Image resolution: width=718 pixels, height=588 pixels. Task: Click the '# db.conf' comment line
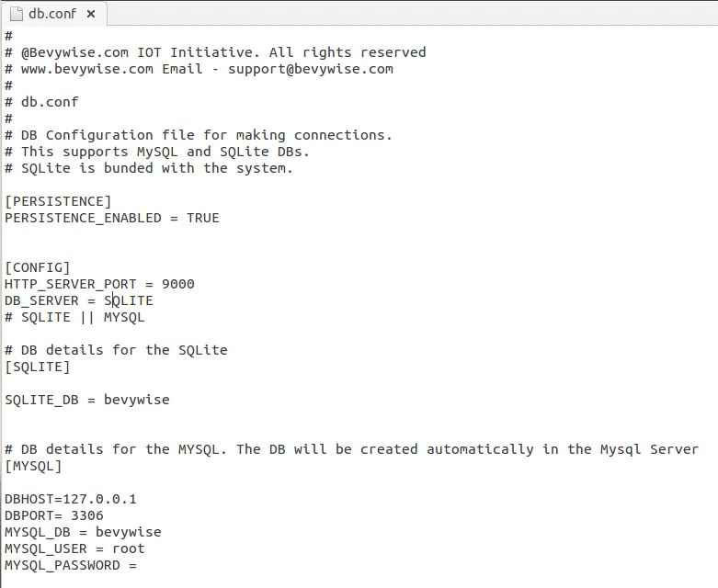41,102
